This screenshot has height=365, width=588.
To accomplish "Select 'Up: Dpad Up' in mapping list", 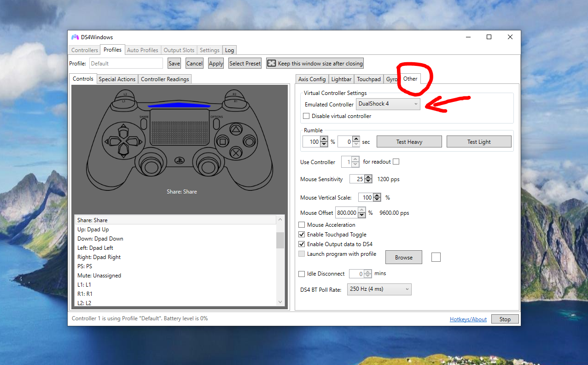I will click(93, 230).
